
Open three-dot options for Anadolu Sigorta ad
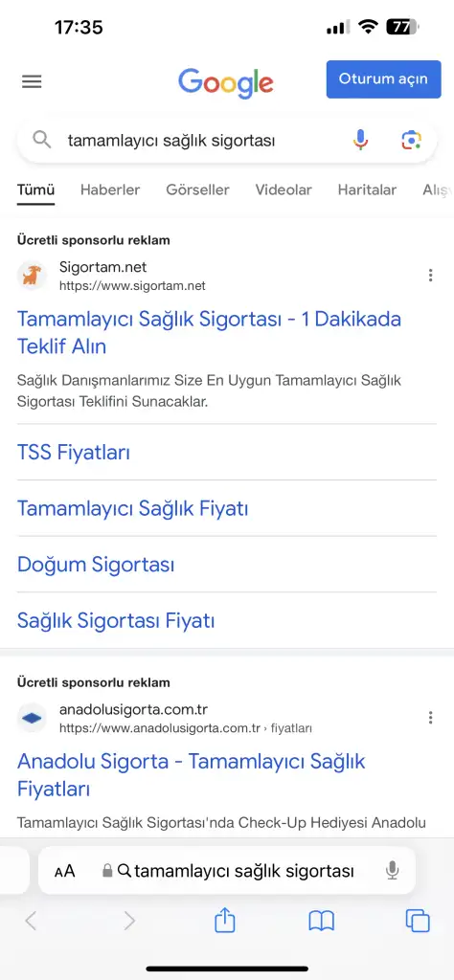point(430,718)
